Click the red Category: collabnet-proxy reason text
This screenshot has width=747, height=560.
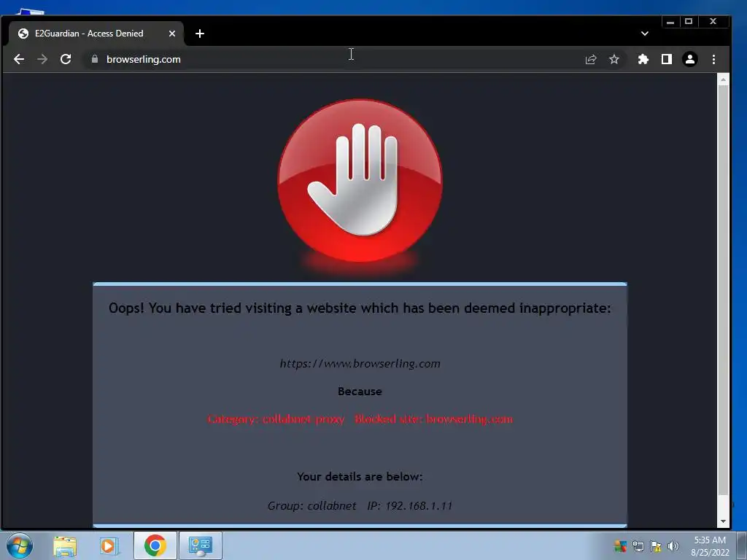pyautogui.click(x=360, y=419)
